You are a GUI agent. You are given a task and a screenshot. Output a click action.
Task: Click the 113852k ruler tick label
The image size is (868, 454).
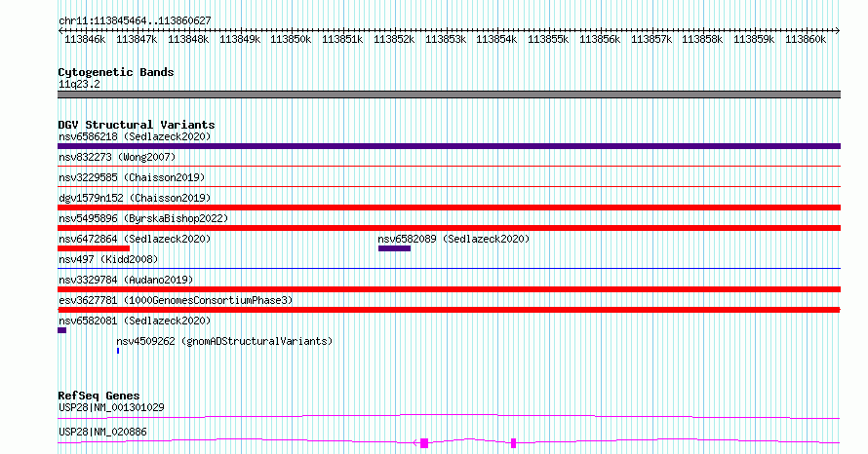click(394, 40)
